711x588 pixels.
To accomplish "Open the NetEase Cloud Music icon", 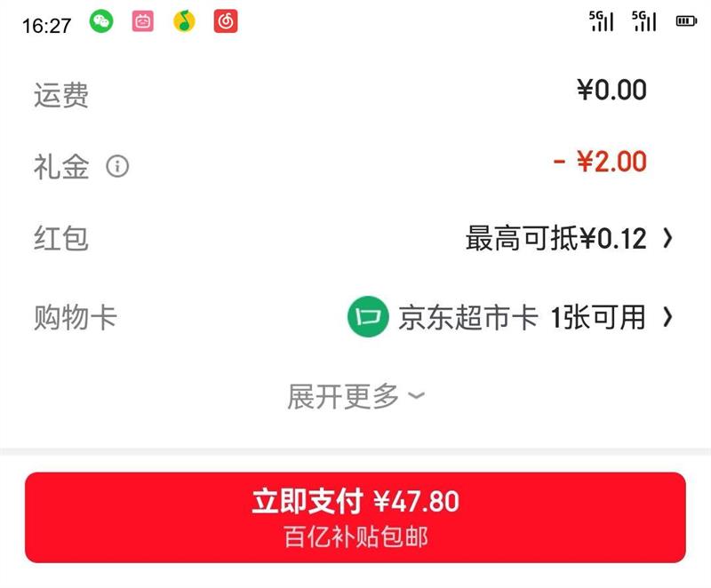I will [226, 21].
